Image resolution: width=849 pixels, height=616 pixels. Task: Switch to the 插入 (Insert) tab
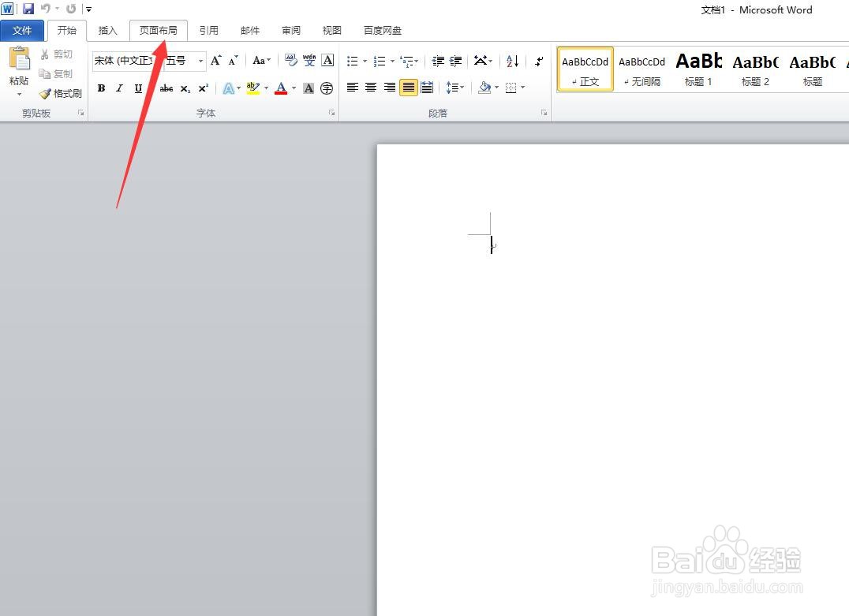pyautogui.click(x=107, y=30)
